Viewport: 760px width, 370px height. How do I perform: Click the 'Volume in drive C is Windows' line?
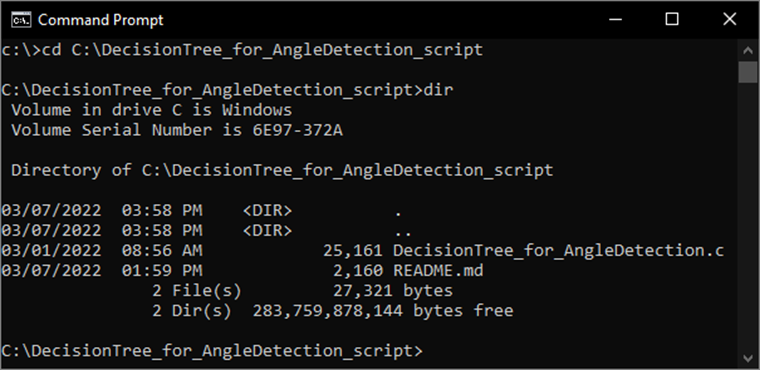tap(152, 110)
